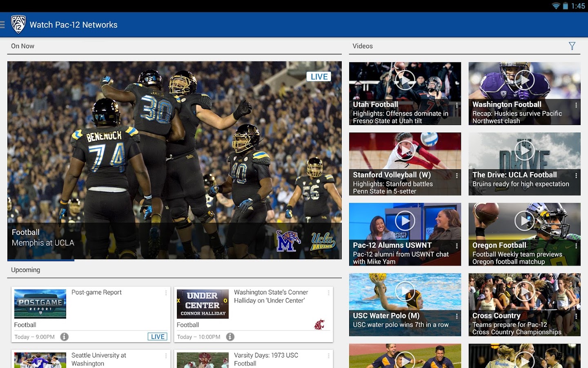Image resolution: width=588 pixels, height=368 pixels.
Task: Play The Drive: UCLA Football video
Action: click(524, 150)
